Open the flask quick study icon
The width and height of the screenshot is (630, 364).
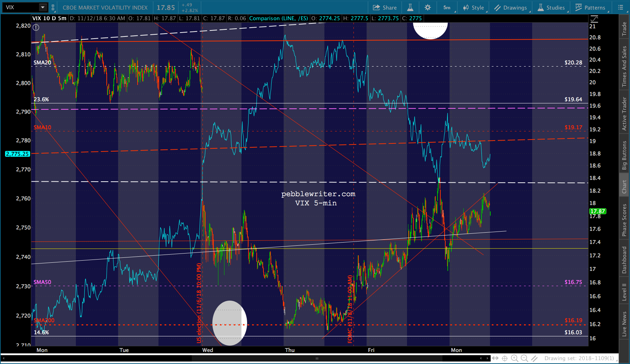click(x=410, y=7)
